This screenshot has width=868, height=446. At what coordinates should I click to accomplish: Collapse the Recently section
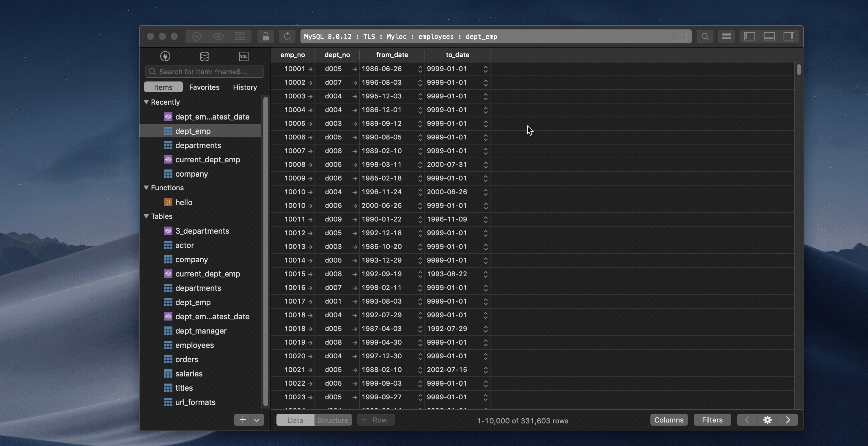coord(146,102)
